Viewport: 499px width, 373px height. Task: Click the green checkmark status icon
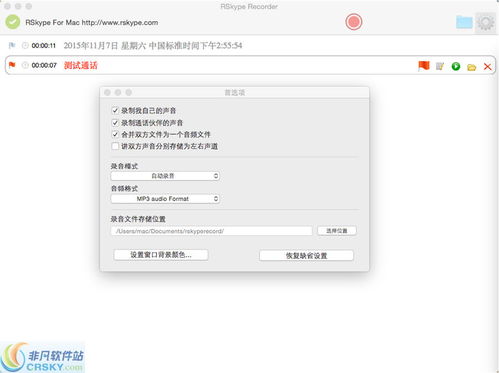click(x=13, y=22)
